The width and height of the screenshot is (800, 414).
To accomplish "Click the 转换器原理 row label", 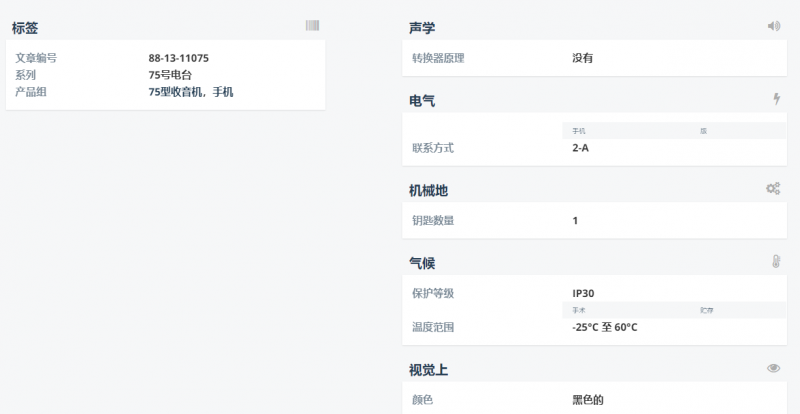I will click(x=438, y=58).
